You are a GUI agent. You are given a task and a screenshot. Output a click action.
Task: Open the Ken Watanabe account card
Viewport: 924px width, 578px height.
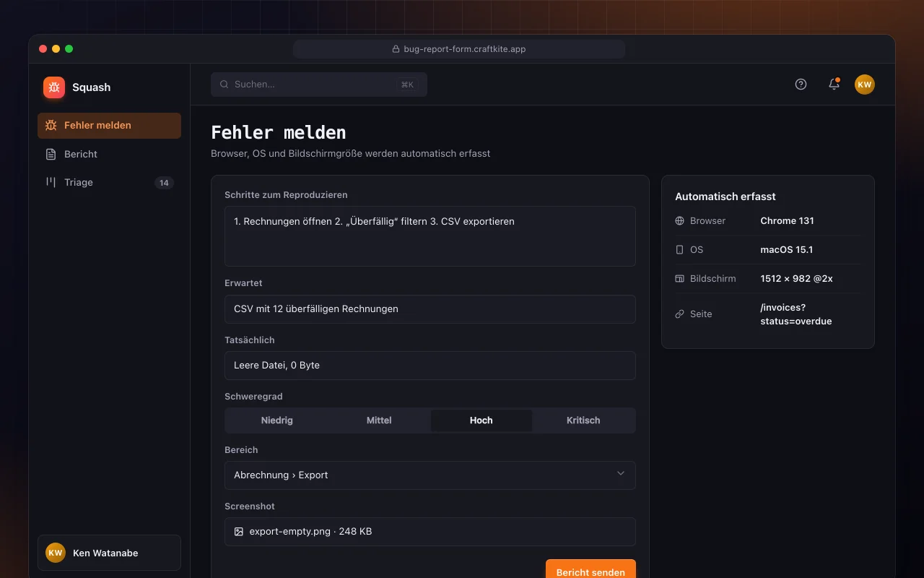click(109, 553)
